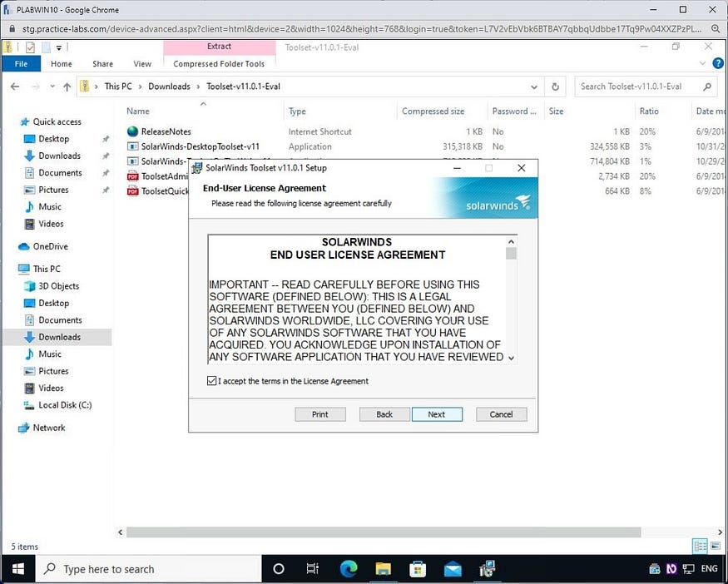The height and width of the screenshot is (584, 728).
Task: Click taskbar search box
Action: tap(149, 569)
